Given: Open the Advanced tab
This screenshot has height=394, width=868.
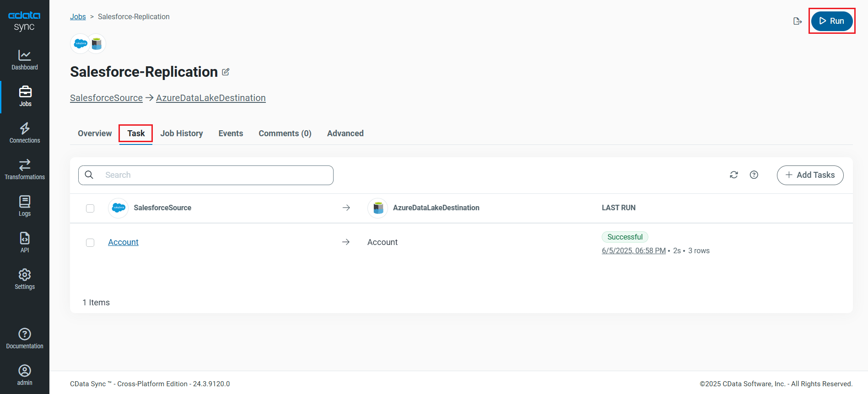Looking at the screenshot, I should click(x=345, y=133).
